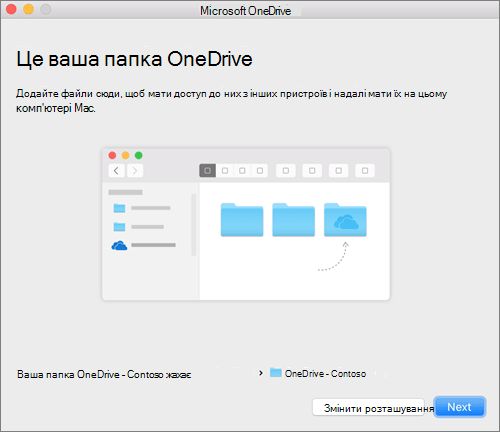
Task: Click the Змінити розташування button
Action: point(368,407)
